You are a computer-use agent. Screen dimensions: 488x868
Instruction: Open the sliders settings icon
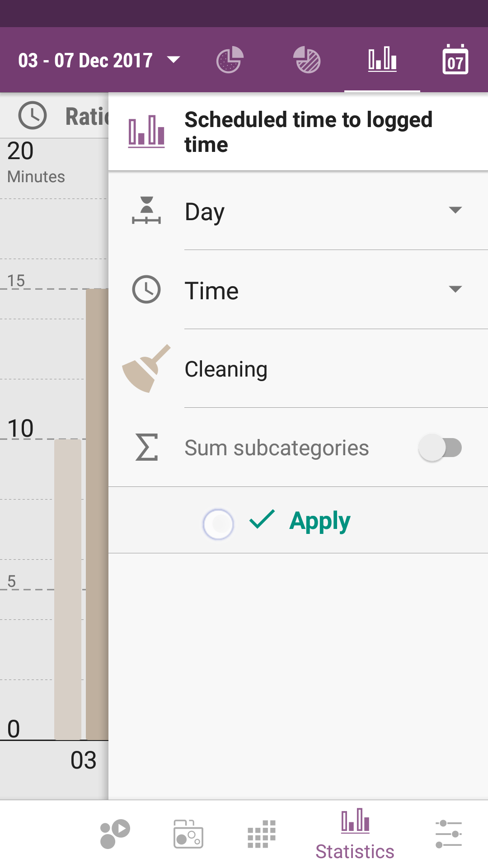pyautogui.click(x=448, y=834)
